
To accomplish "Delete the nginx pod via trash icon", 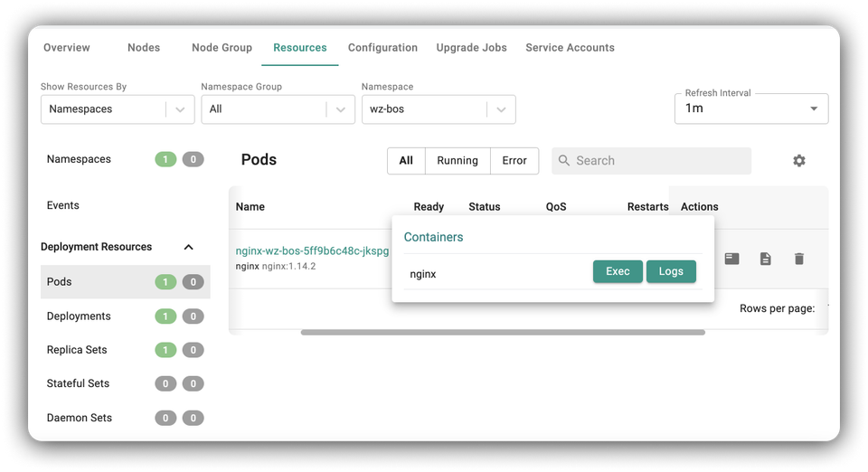I will [798, 259].
